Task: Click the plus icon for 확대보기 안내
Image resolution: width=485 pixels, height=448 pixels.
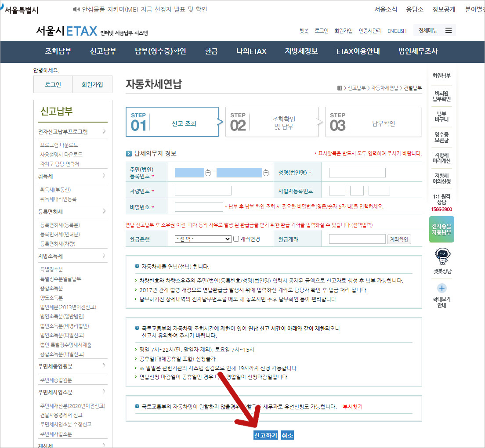Action: pos(442,288)
